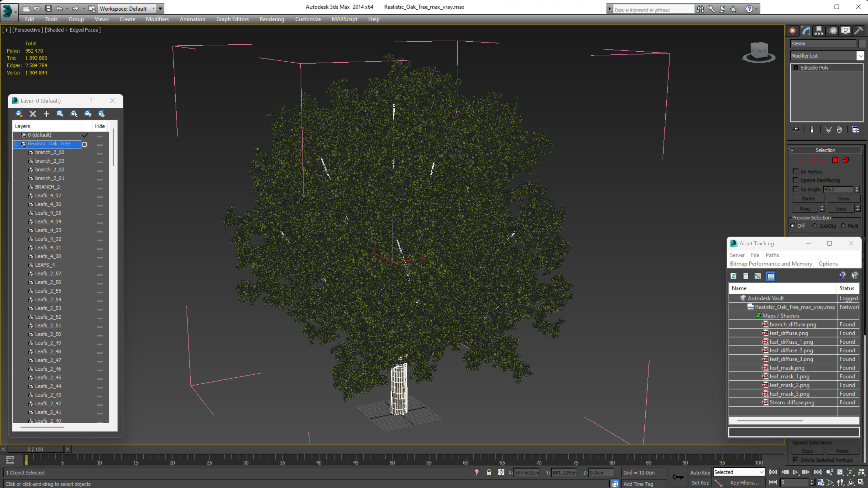The height and width of the screenshot is (488, 868).
Task: Click the Key Filters button
Action: click(x=744, y=483)
